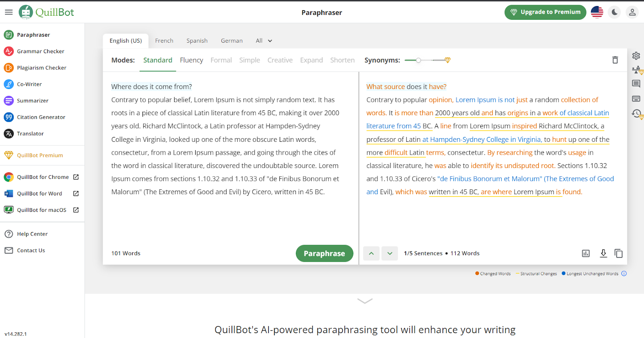The width and height of the screenshot is (644, 338).
Task: Click the Changed Words legend
Action: pos(493,274)
